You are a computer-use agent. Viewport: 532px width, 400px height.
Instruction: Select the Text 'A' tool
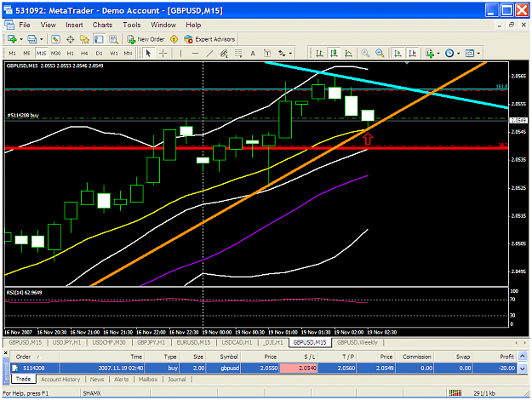[253, 54]
